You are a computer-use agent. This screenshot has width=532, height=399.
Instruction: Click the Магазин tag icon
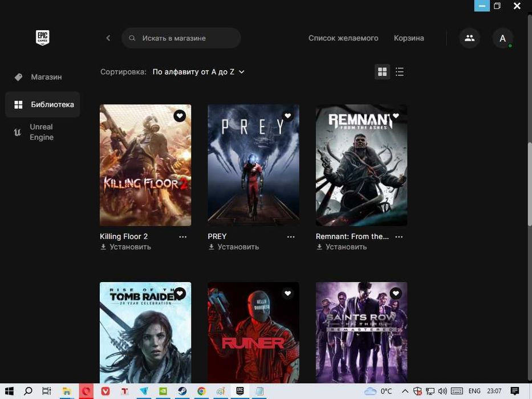tap(18, 77)
